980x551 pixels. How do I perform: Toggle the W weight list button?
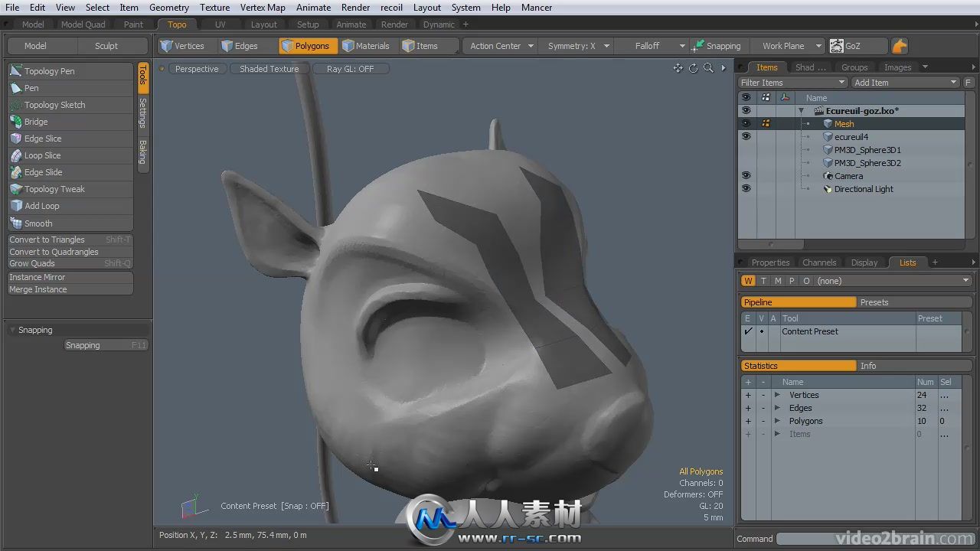(748, 281)
